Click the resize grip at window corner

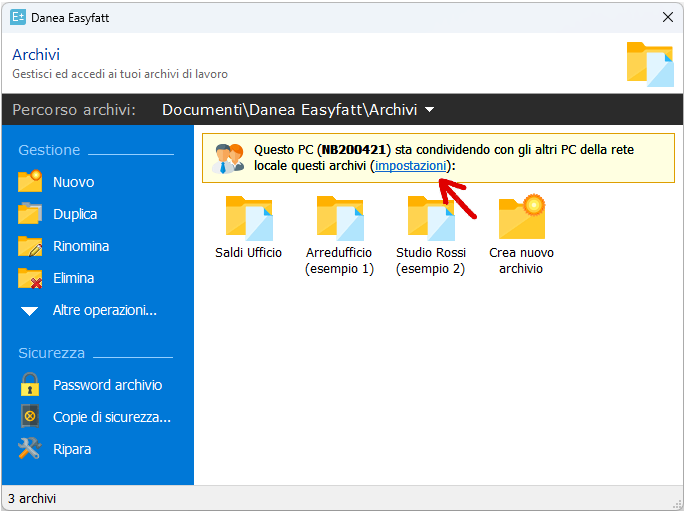click(677, 505)
